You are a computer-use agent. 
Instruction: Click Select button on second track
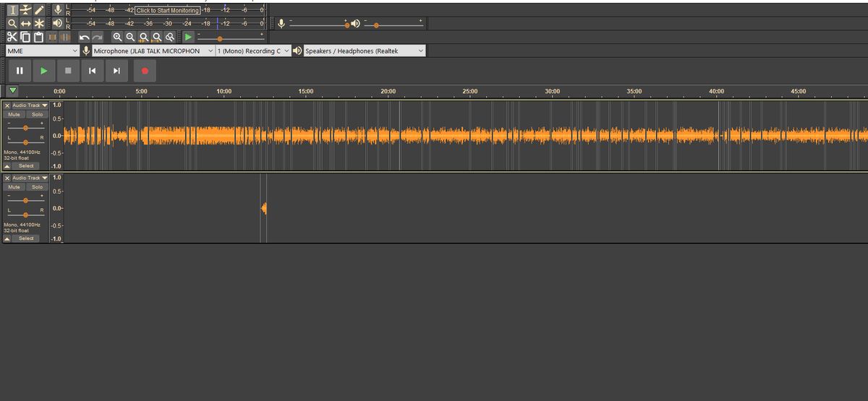coord(26,238)
